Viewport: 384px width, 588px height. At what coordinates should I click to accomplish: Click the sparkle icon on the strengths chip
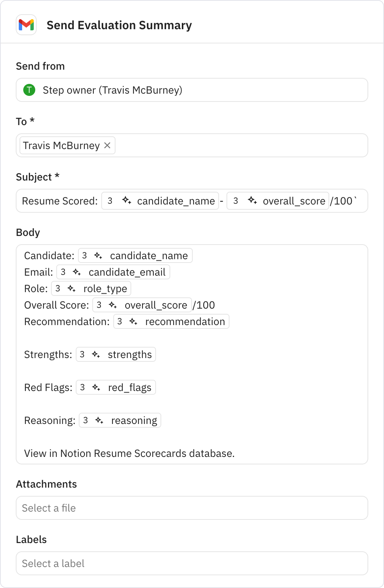pos(96,354)
